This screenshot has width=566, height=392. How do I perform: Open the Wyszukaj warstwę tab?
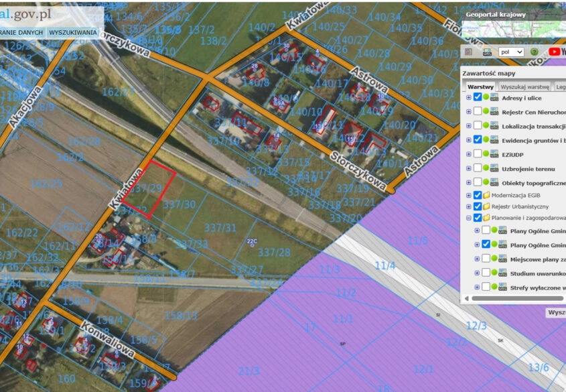coord(525,87)
